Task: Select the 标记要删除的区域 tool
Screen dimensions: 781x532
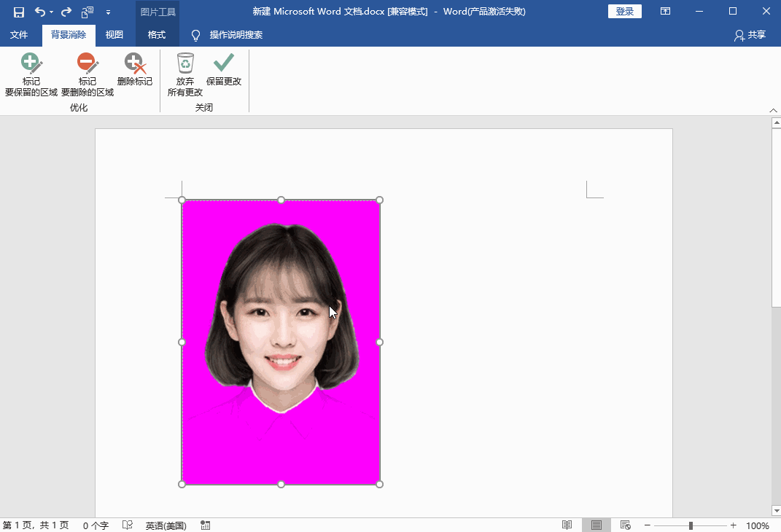Action: tap(88, 74)
